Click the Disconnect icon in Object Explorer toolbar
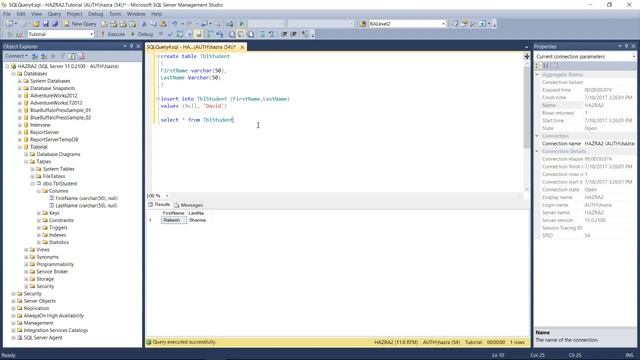This screenshot has height=360, width=640. coord(44,56)
